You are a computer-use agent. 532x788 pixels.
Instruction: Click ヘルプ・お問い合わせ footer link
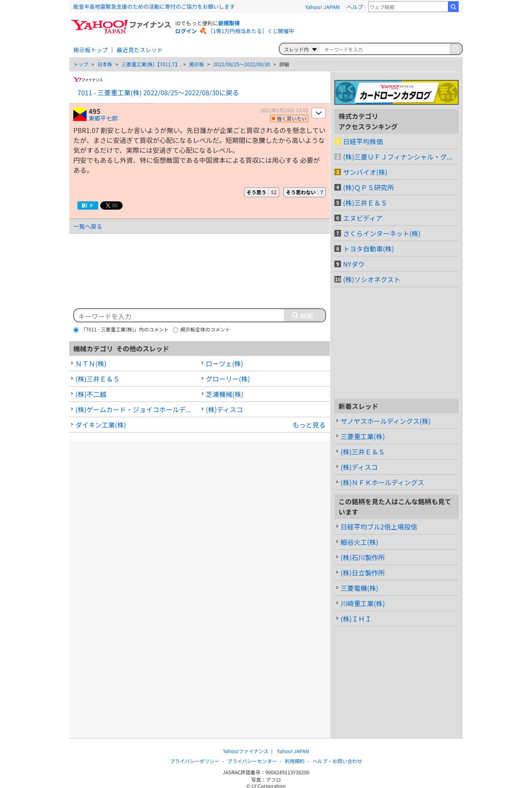pos(337,761)
